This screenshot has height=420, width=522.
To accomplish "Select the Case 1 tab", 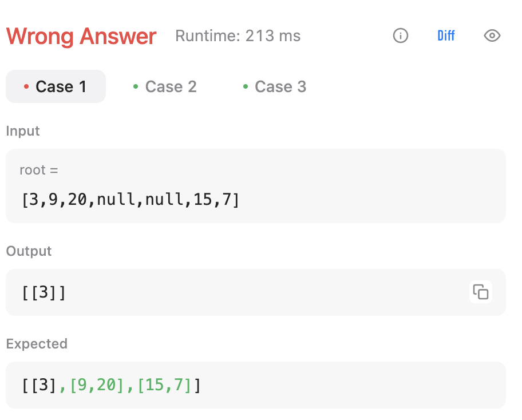I will click(x=56, y=86).
